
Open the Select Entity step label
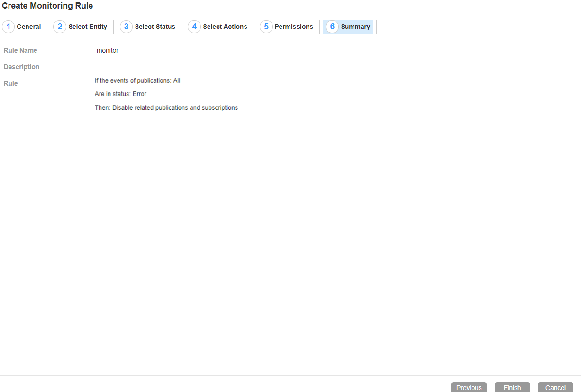pos(88,27)
